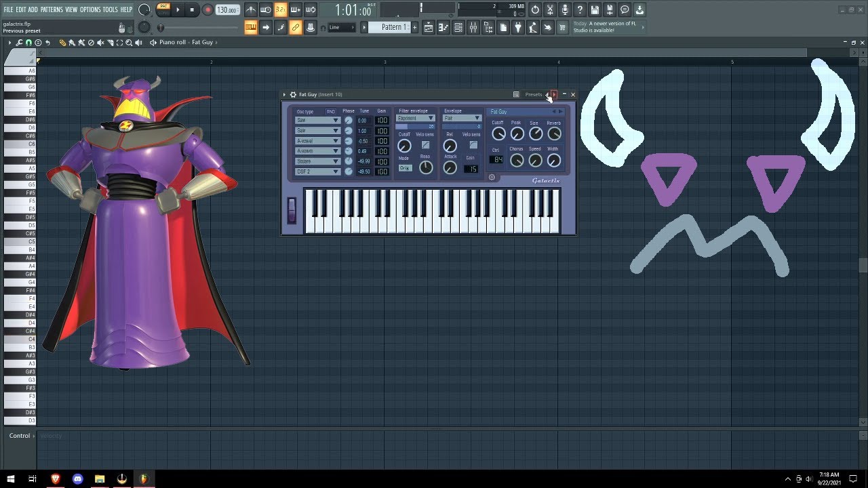Screen dimensions: 868x488
Task: Add new pattern with plus button
Action: coord(415,27)
